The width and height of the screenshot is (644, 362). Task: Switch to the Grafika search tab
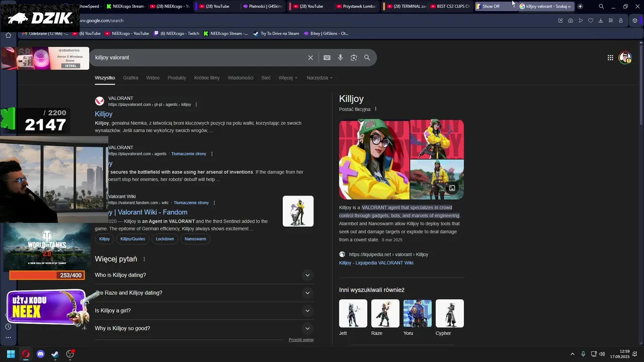click(x=130, y=78)
